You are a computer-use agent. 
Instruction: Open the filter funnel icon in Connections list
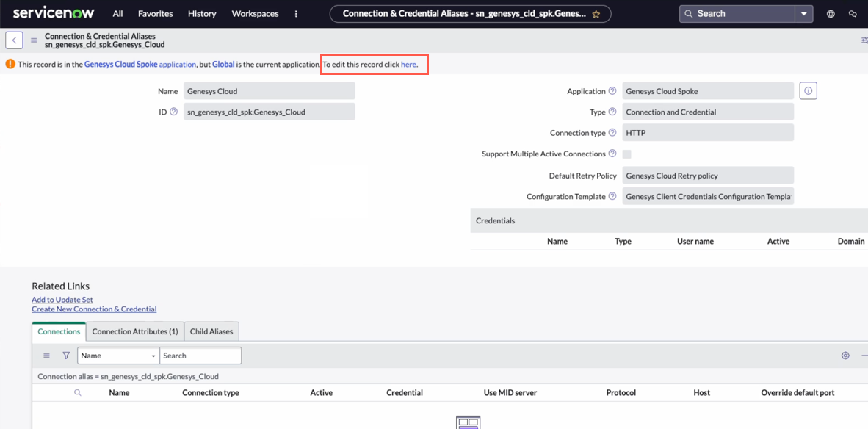[x=66, y=356]
